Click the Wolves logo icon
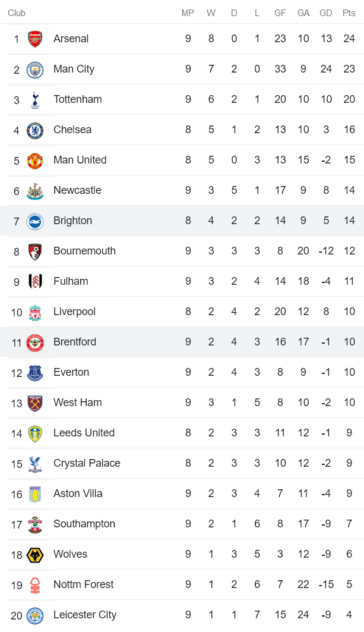This screenshot has width=364, height=632. (35, 555)
